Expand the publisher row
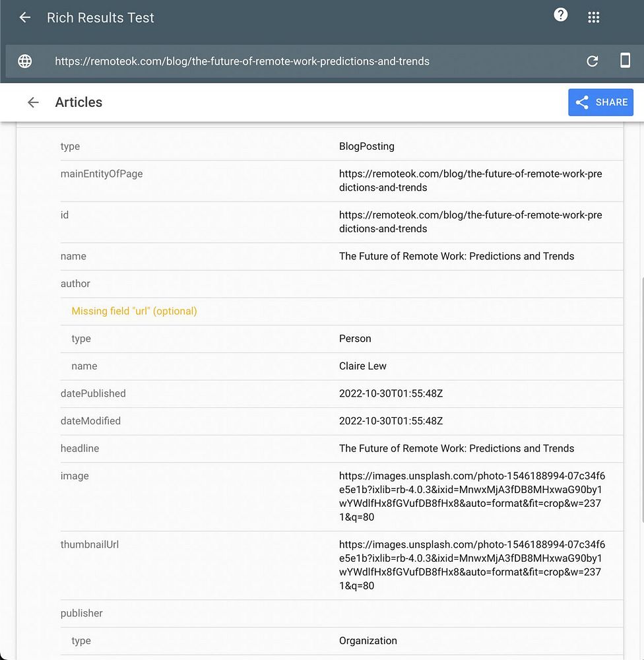This screenshot has width=644, height=660. click(341, 613)
